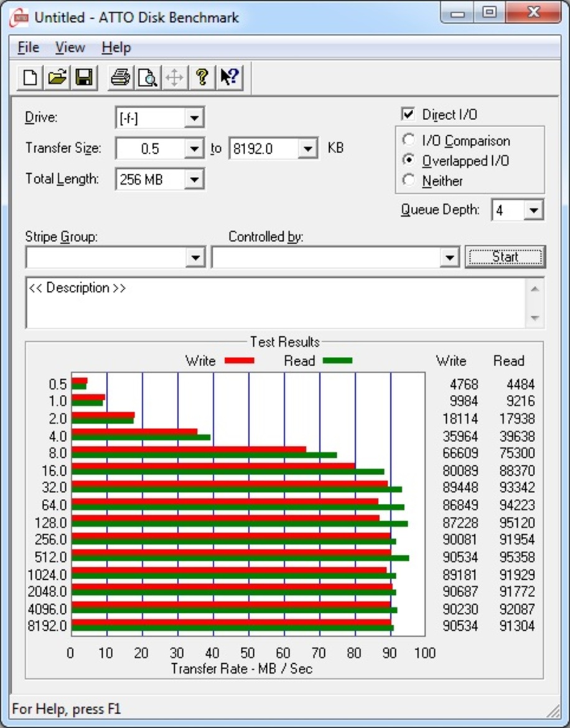570x728 pixels.
Task: Click the 1024.0 transfer size row label
Action: click(x=47, y=575)
